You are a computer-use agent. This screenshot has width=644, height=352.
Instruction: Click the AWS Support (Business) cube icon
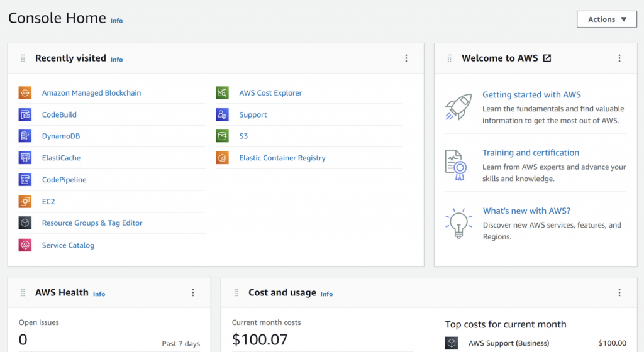pyautogui.click(x=452, y=343)
